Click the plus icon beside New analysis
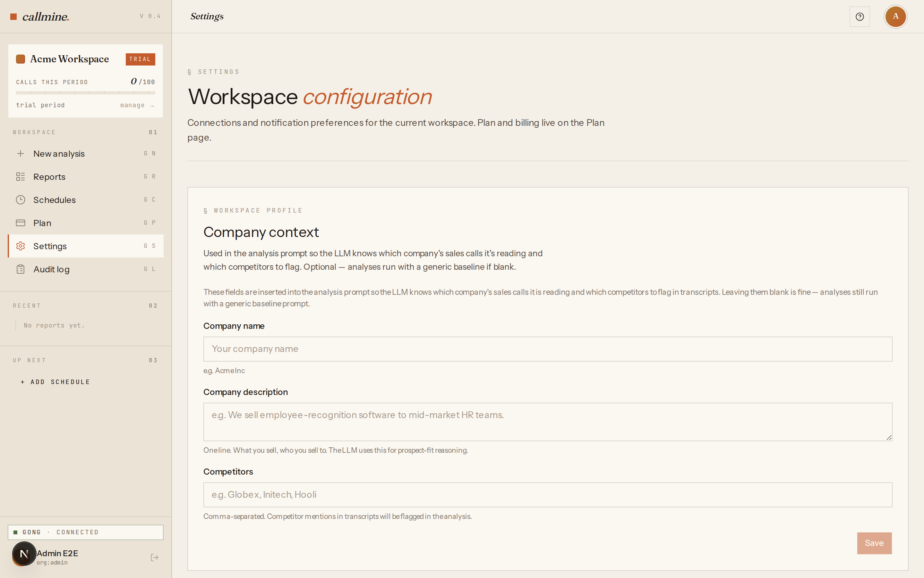This screenshot has width=924, height=578. click(x=21, y=153)
